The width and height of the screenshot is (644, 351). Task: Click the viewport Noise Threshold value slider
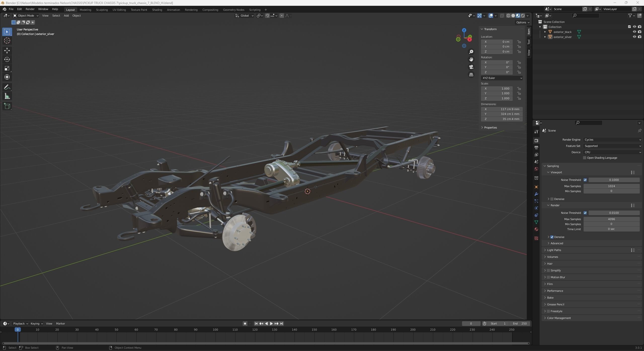tap(614, 180)
